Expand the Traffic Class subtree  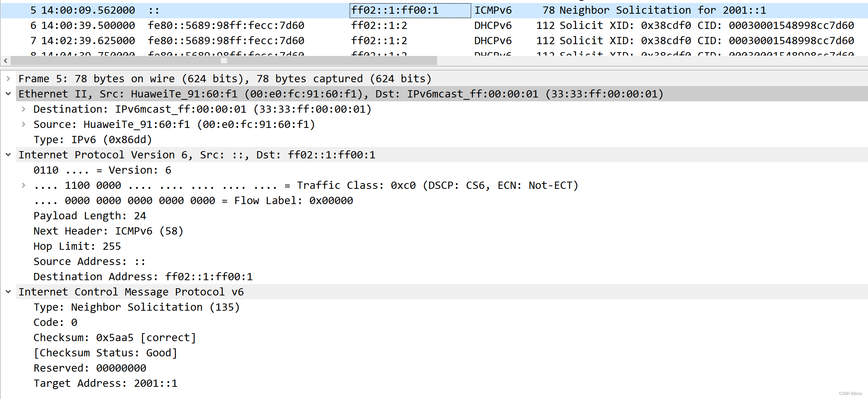24,185
